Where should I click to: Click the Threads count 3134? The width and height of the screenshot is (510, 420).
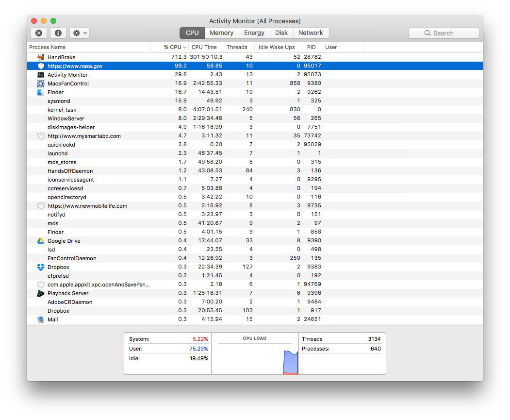tap(374, 339)
